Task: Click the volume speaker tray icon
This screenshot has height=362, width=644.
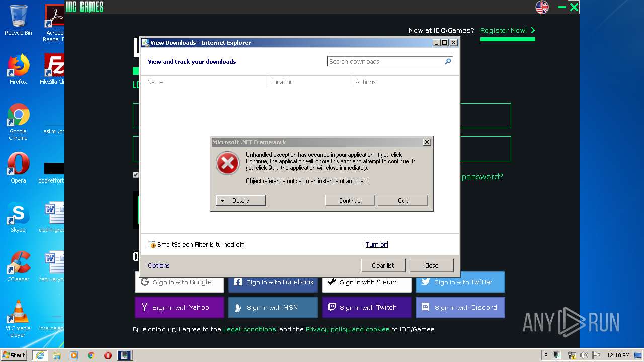Action: (x=584, y=355)
